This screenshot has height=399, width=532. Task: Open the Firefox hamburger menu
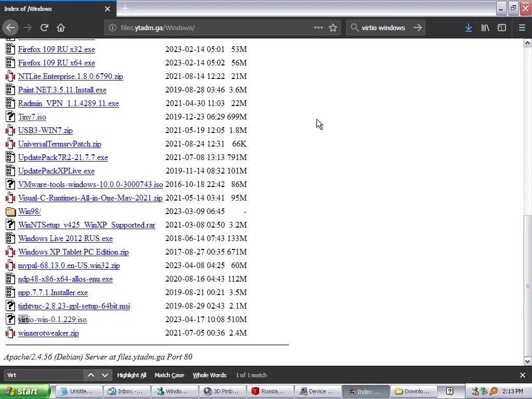point(522,28)
